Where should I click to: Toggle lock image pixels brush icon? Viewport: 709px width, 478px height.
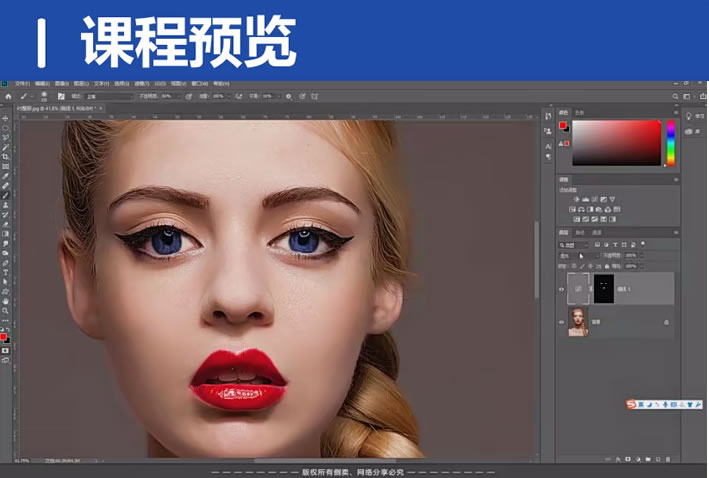[582, 266]
